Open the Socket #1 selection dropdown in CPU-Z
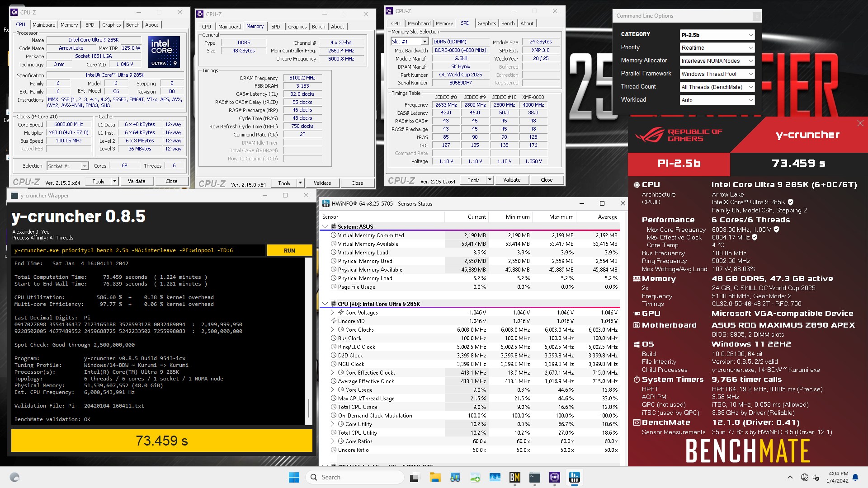The height and width of the screenshot is (488, 868). pos(67,166)
